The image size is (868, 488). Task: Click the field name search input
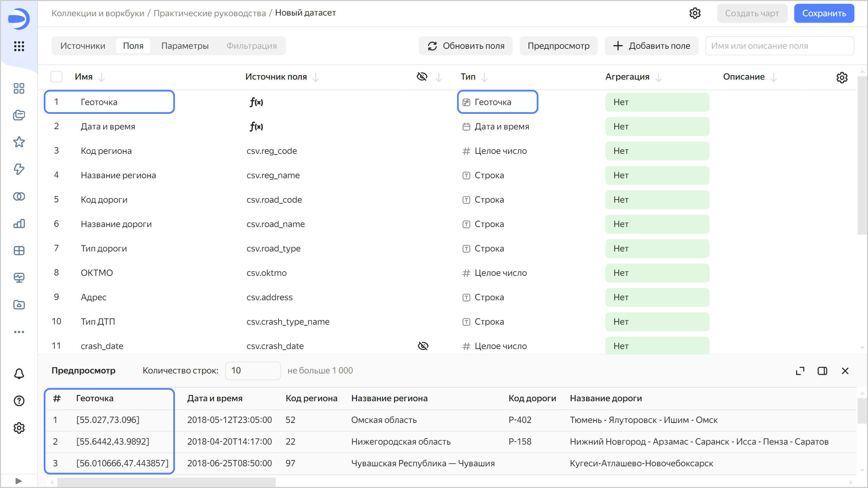pos(779,46)
